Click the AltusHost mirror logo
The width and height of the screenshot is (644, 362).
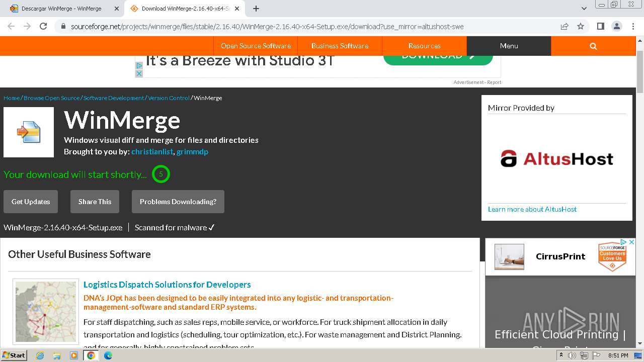pyautogui.click(x=557, y=159)
